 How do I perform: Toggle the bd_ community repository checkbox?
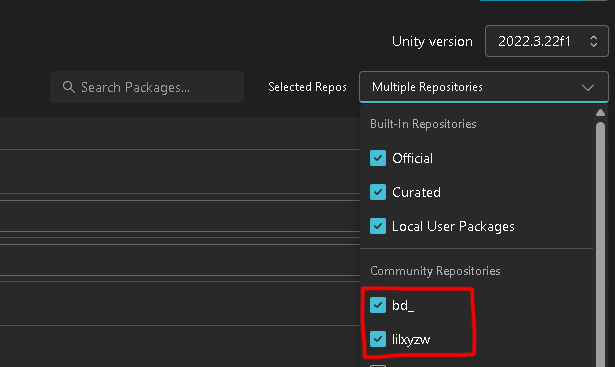(x=378, y=305)
